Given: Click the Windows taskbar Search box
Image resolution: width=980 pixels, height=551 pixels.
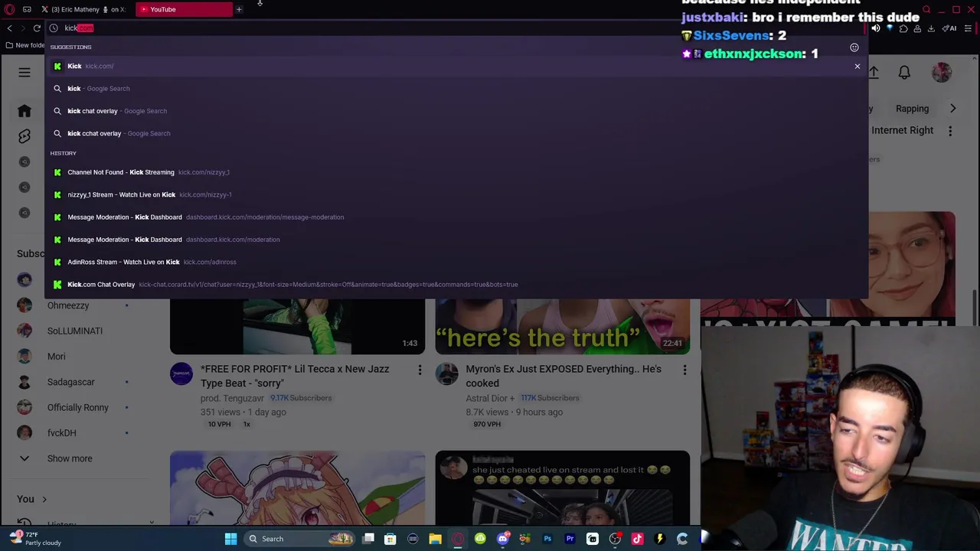Looking at the screenshot, I should [x=299, y=539].
